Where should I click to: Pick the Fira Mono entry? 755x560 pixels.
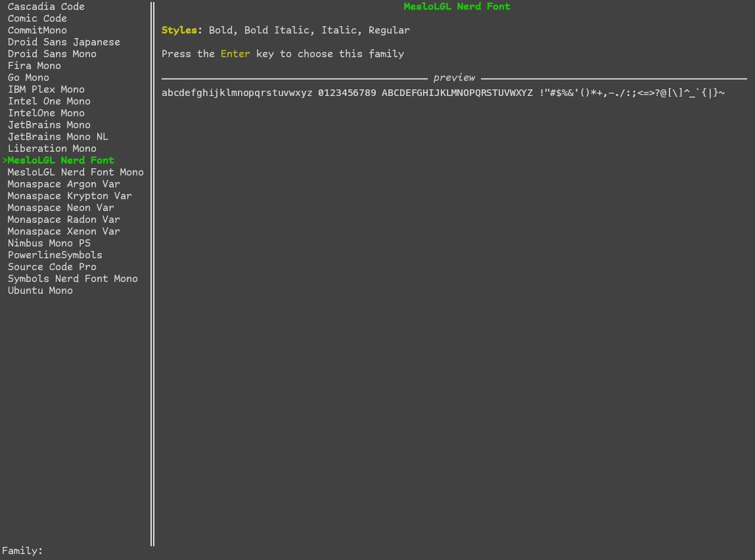coord(34,66)
